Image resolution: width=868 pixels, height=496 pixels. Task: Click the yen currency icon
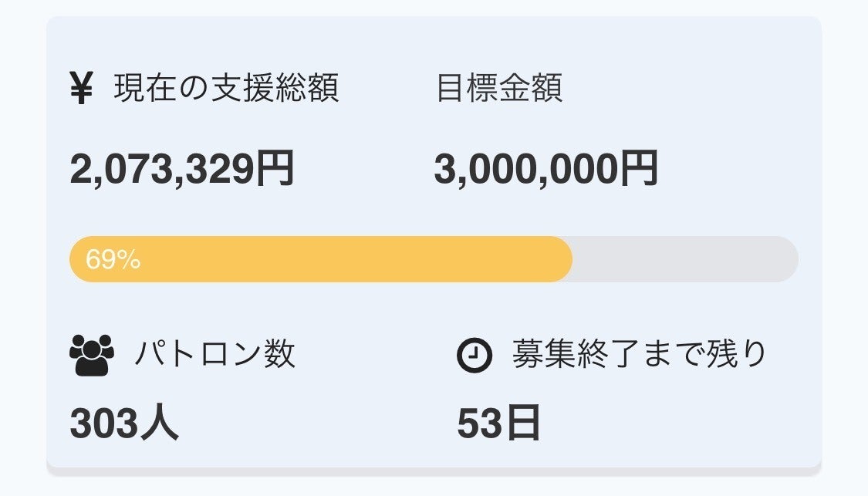tap(81, 89)
